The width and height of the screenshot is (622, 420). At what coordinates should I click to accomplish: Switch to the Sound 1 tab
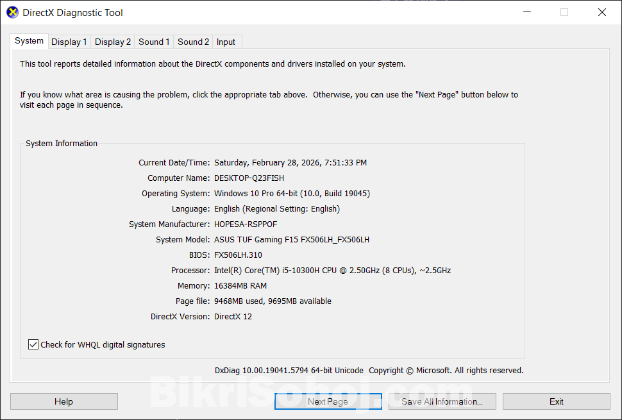tap(154, 42)
